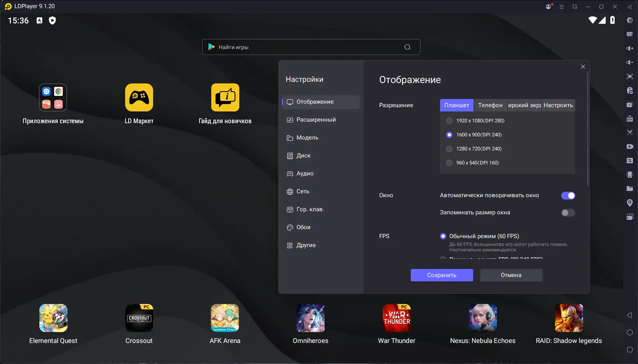The image size is (638, 364).
Task: Go to the Диск settings section
Action: pos(321,156)
